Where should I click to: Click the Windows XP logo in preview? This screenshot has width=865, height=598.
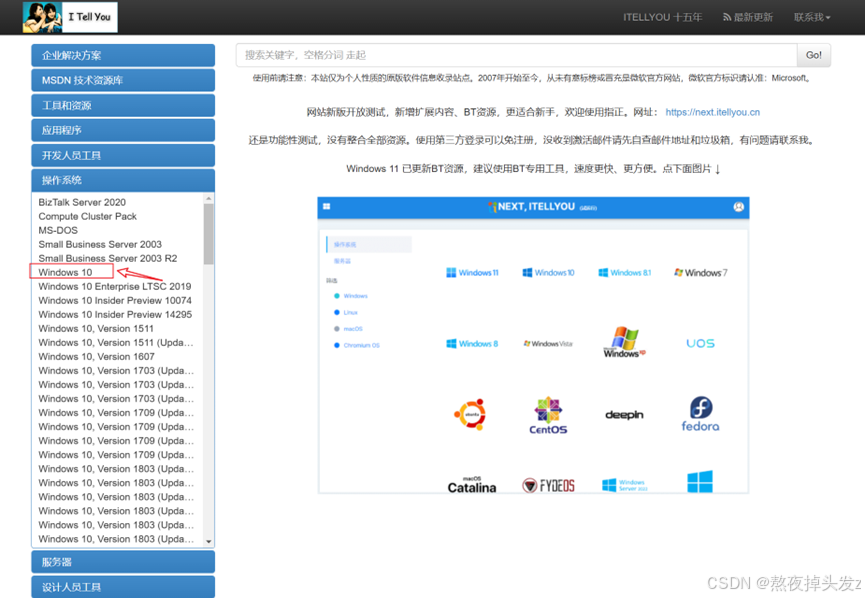coord(624,342)
